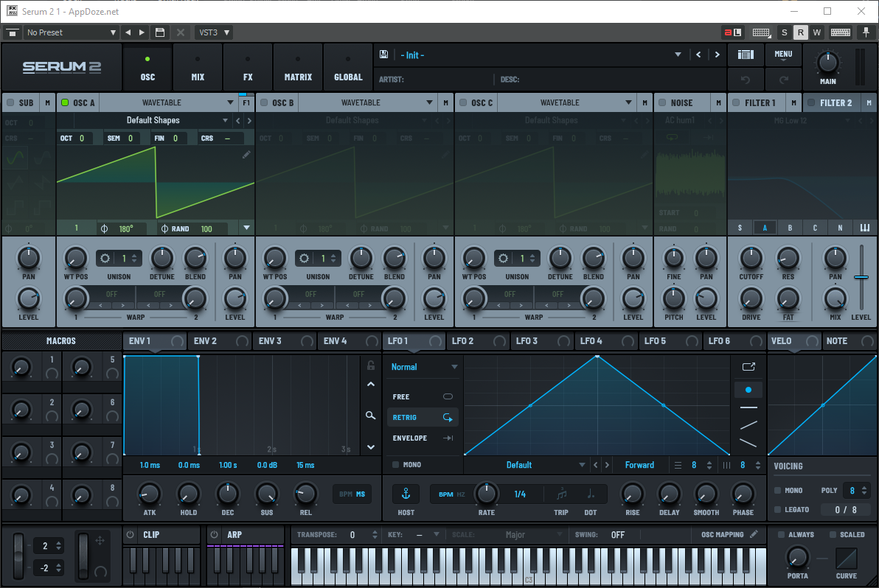Open the MENU button
Viewport: 879px width, 588px height.
click(783, 55)
